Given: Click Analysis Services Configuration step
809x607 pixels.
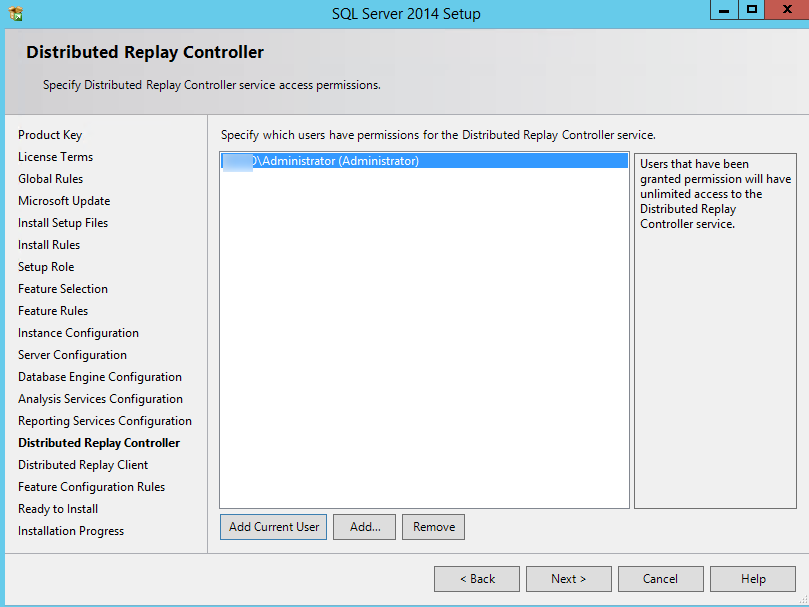Looking at the screenshot, I should tap(101, 400).
